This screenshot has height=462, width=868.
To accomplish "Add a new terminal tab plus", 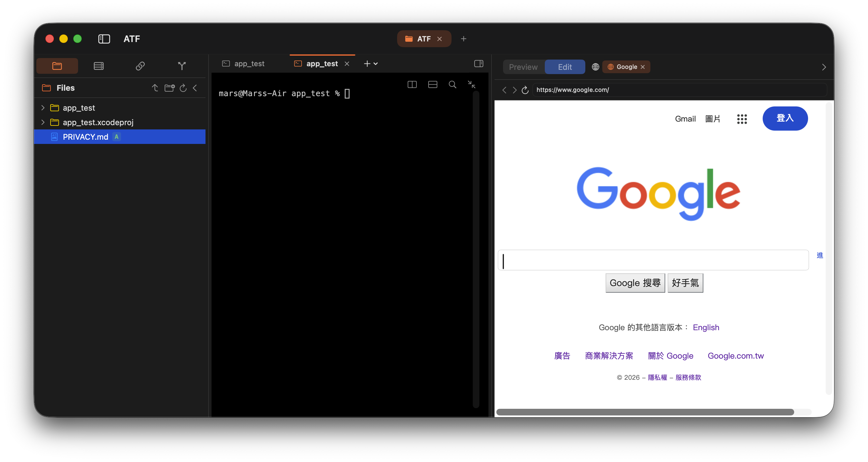I will pos(367,63).
